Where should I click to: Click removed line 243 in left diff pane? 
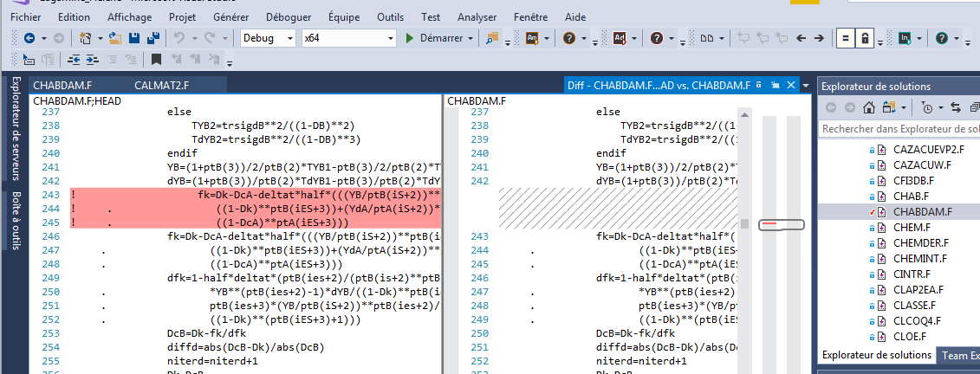(255, 195)
